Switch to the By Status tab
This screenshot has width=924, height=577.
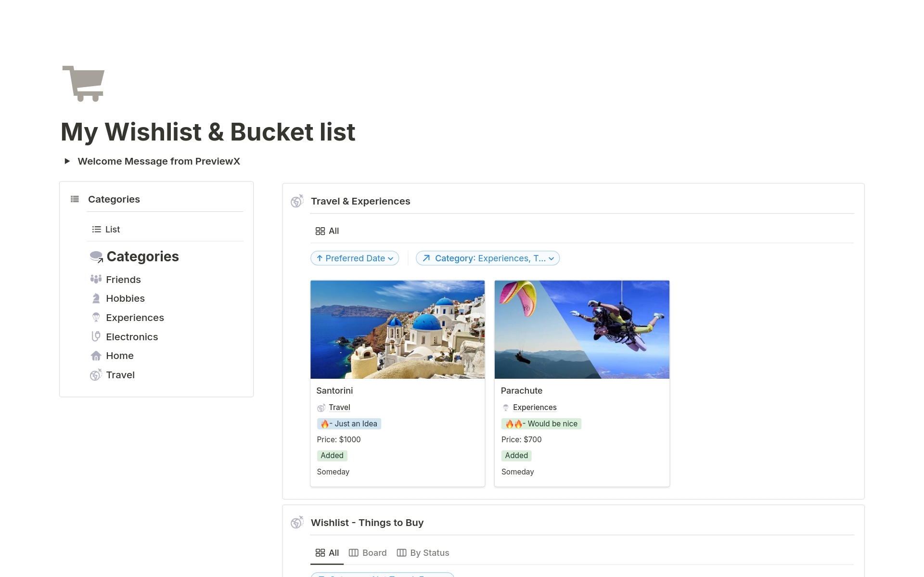point(423,553)
